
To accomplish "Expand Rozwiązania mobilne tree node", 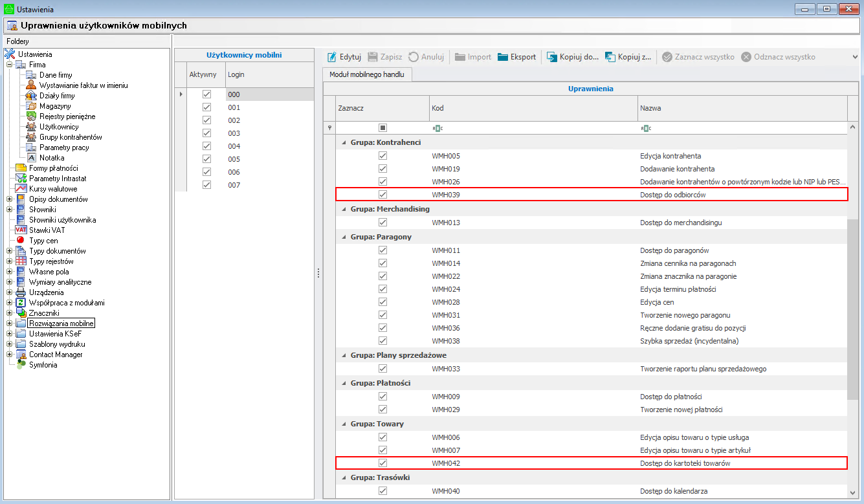I will click(10, 323).
